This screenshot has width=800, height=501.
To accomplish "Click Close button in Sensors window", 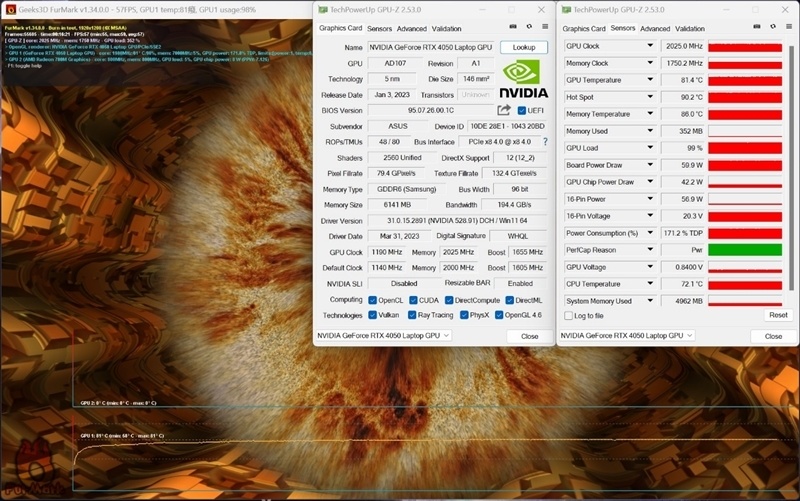I will [773, 336].
